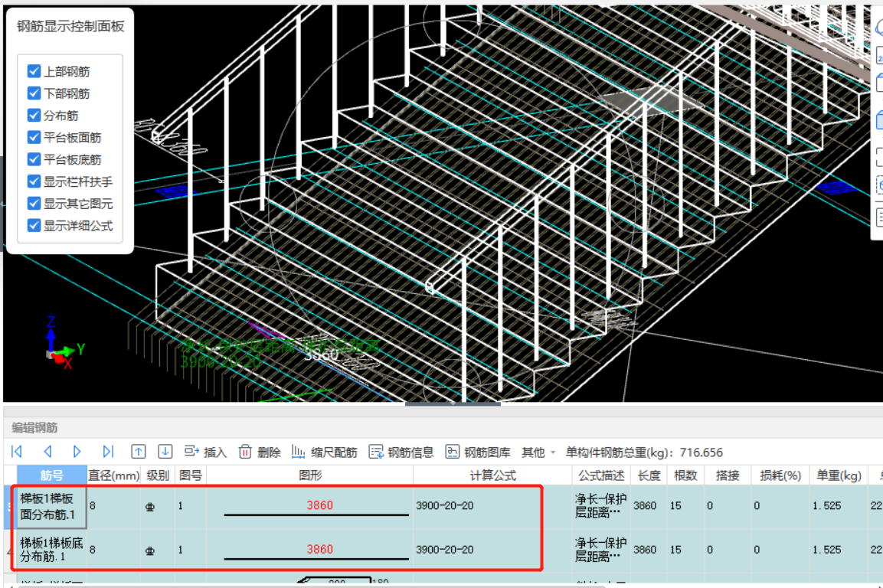Click the 公式描述 column header
The height and width of the screenshot is (588, 883).
click(601, 475)
